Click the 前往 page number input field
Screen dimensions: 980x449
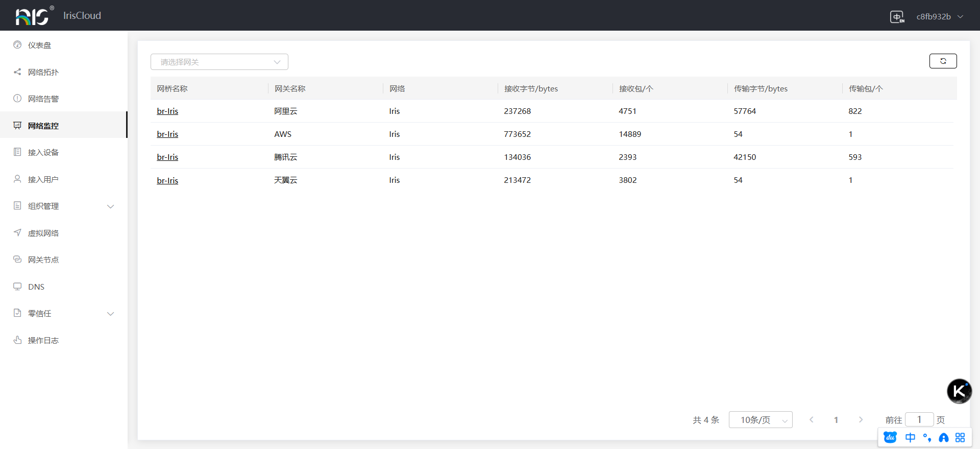pyautogui.click(x=919, y=420)
